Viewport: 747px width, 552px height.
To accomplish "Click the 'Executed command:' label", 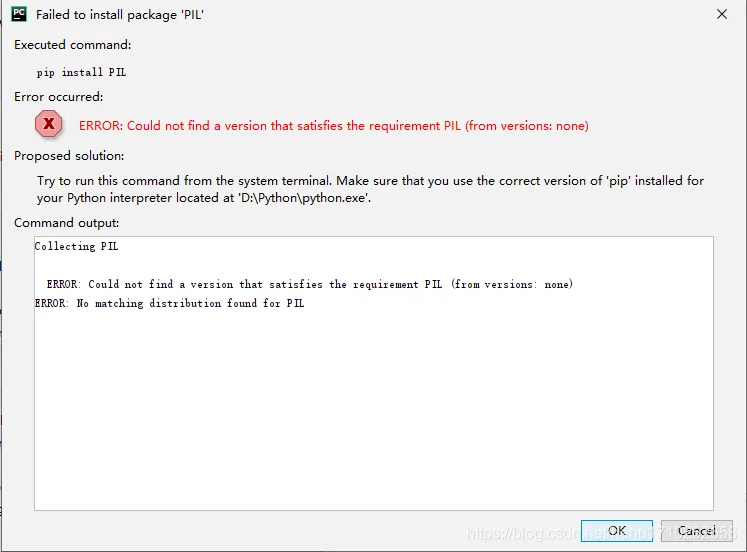I will 72,45.
